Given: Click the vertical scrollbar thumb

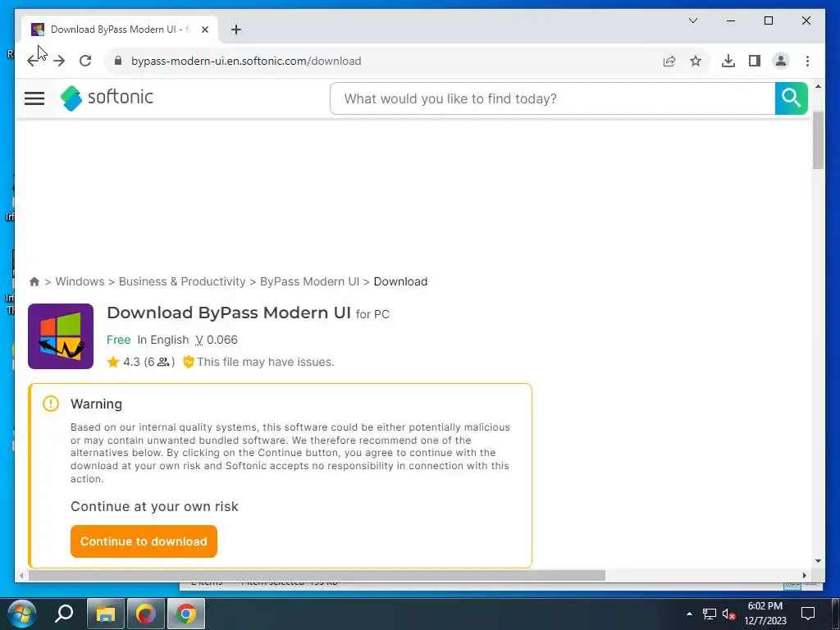Looking at the screenshot, I should 818,140.
